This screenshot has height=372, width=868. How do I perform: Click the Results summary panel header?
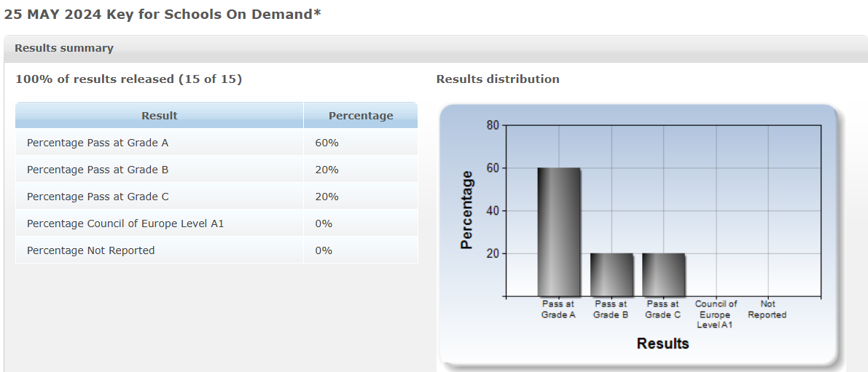(436, 48)
